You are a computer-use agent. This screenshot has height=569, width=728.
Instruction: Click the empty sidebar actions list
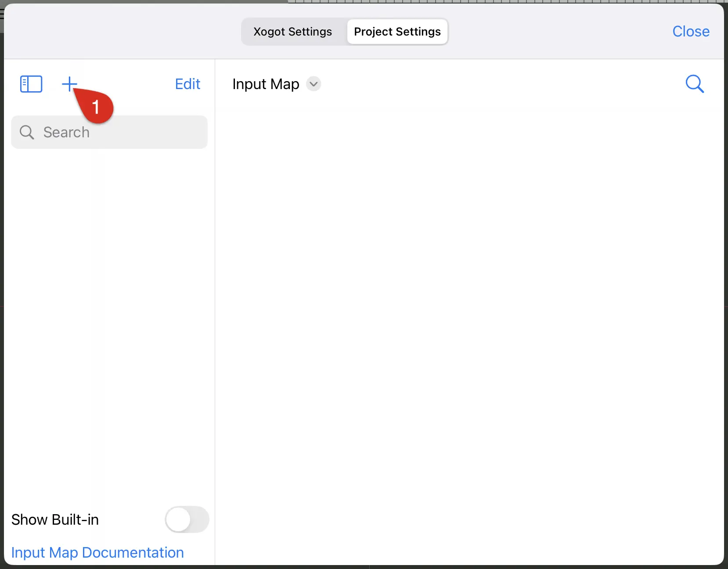coord(109,325)
